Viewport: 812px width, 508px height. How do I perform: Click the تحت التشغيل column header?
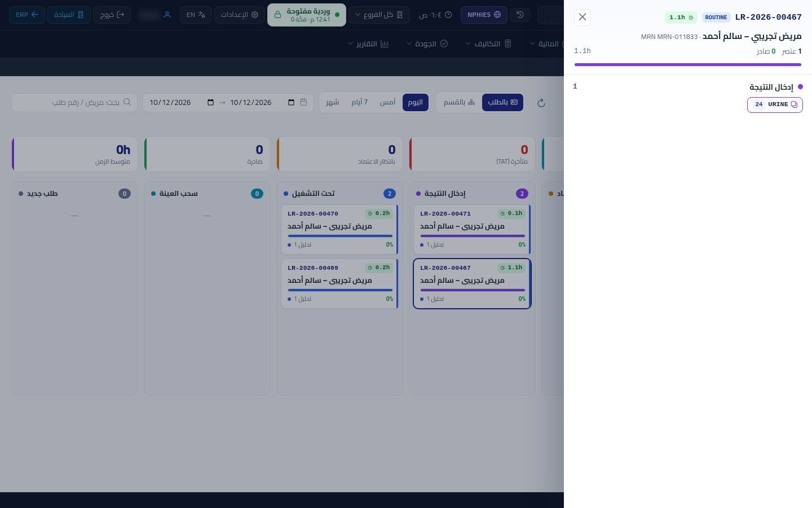[x=339, y=194]
